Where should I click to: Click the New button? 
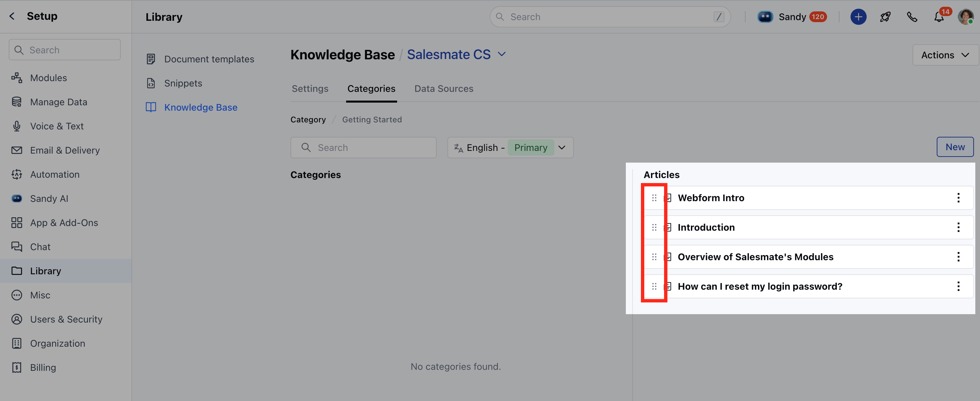pos(955,147)
